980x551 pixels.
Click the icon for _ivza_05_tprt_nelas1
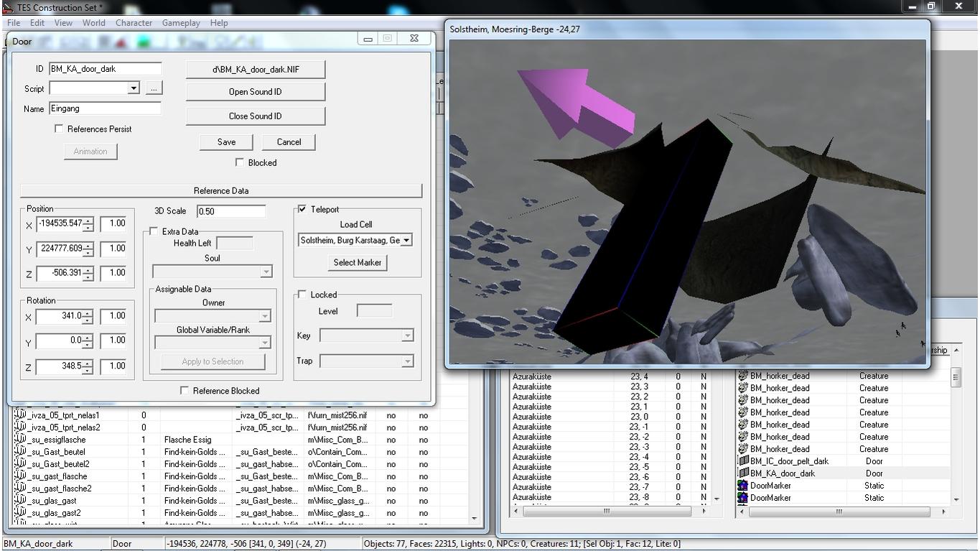pos(20,415)
